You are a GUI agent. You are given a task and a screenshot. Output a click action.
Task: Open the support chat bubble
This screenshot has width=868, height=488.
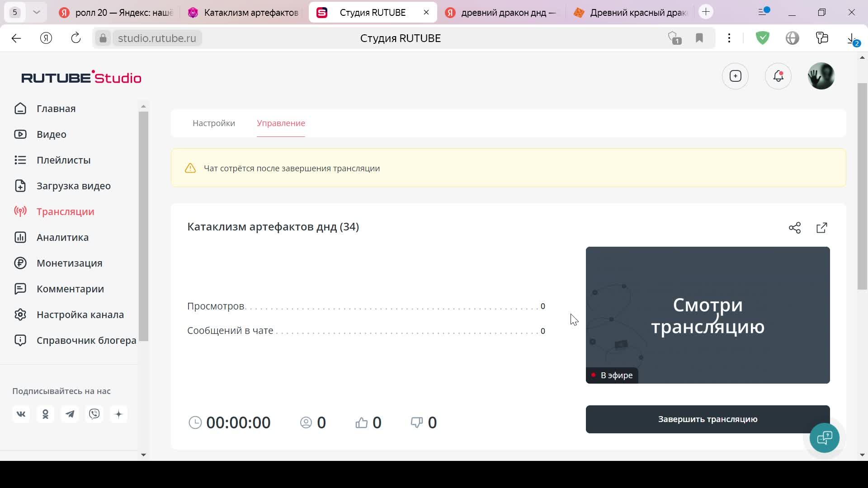[824, 437]
